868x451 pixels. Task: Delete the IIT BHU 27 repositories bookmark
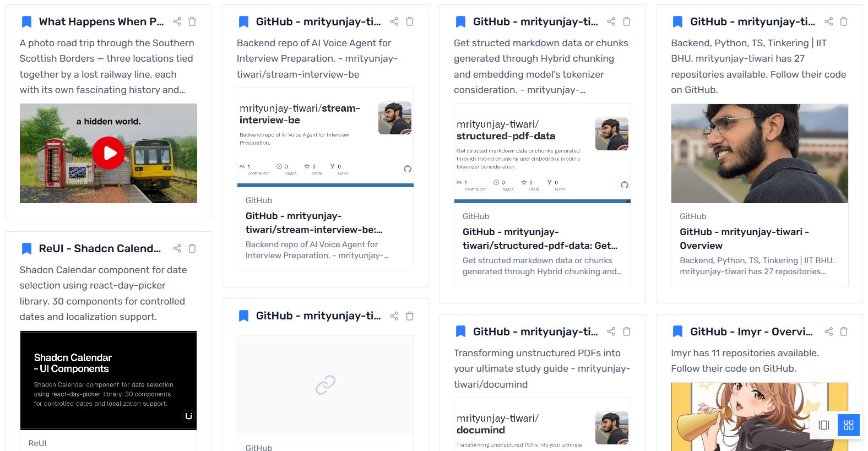pos(844,21)
